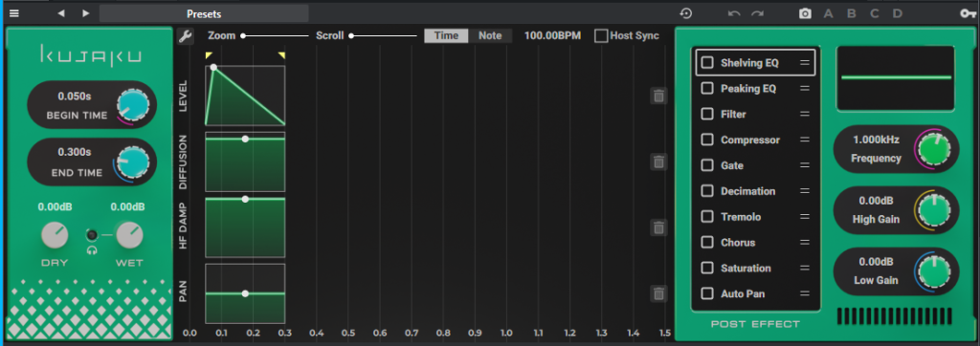Select snapshot slot D
The width and height of the screenshot is (980, 346).
coord(898,13)
